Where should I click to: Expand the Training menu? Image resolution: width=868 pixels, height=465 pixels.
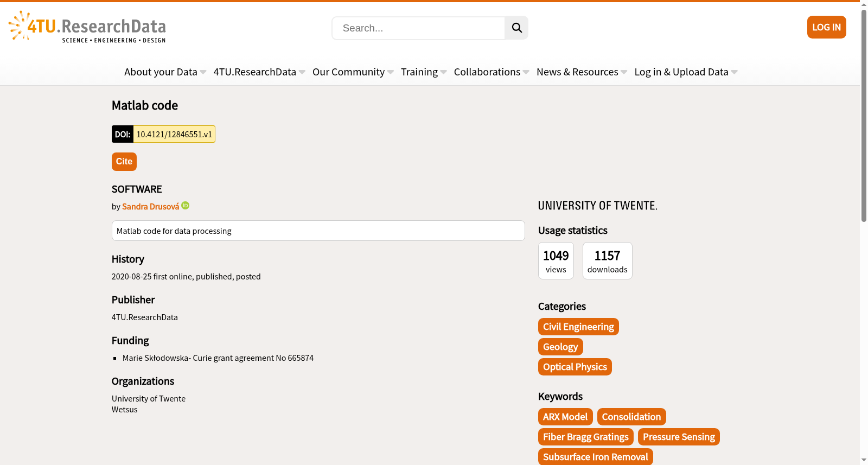(x=424, y=72)
